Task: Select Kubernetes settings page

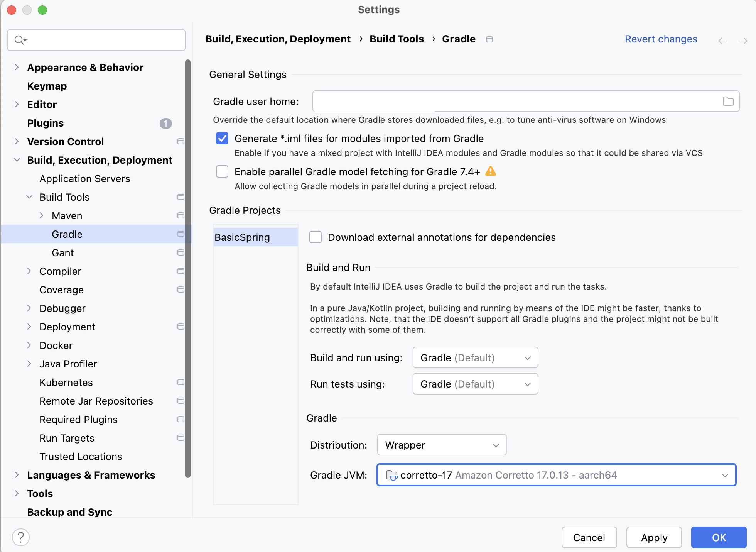Action: pyautogui.click(x=66, y=383)
